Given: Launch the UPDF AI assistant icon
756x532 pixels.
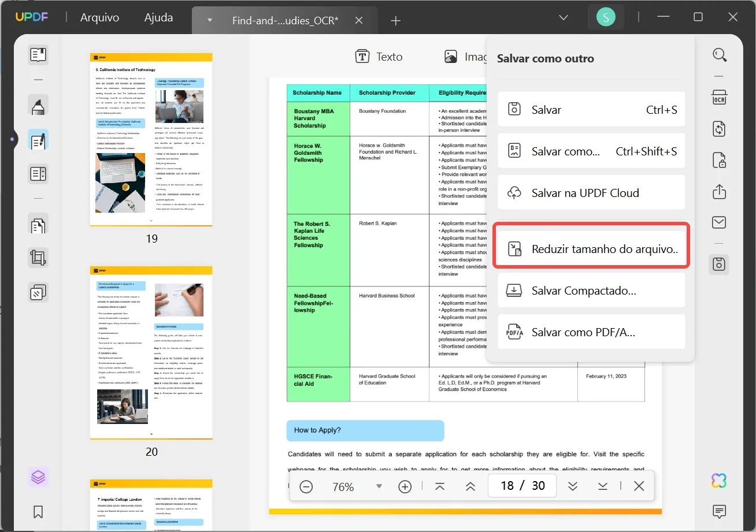Looking at the screenshot, I should 718,480.
